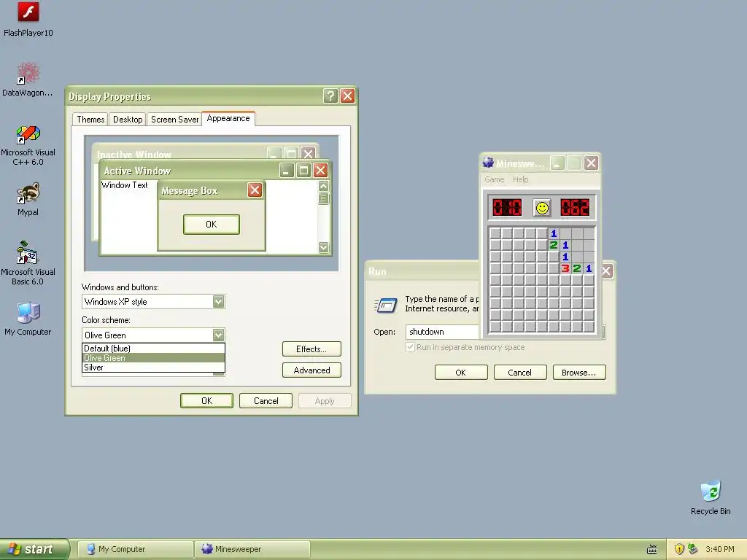Select the Appearance tab
This screenshot has width=747, height=560.
tap(228, 119)
